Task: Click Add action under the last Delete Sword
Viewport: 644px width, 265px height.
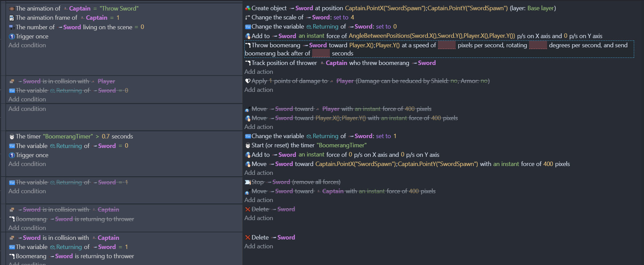Action: tap(259, 246)
